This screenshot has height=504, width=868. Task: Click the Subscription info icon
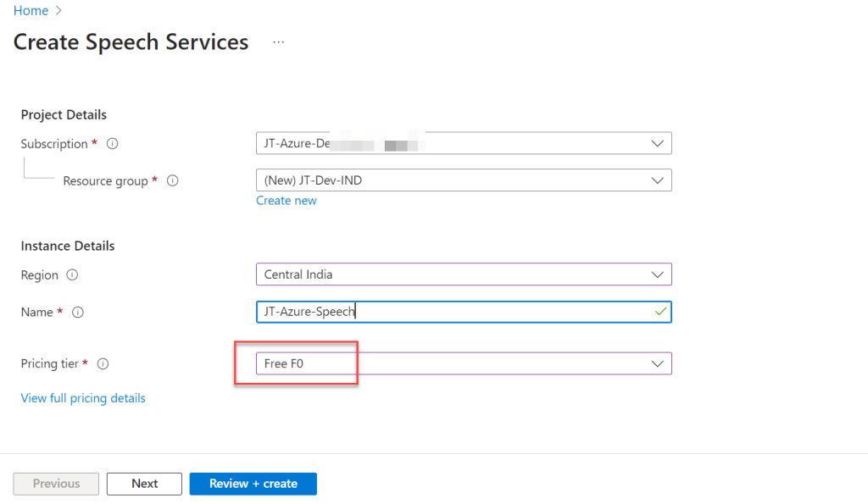pos(113,144)
